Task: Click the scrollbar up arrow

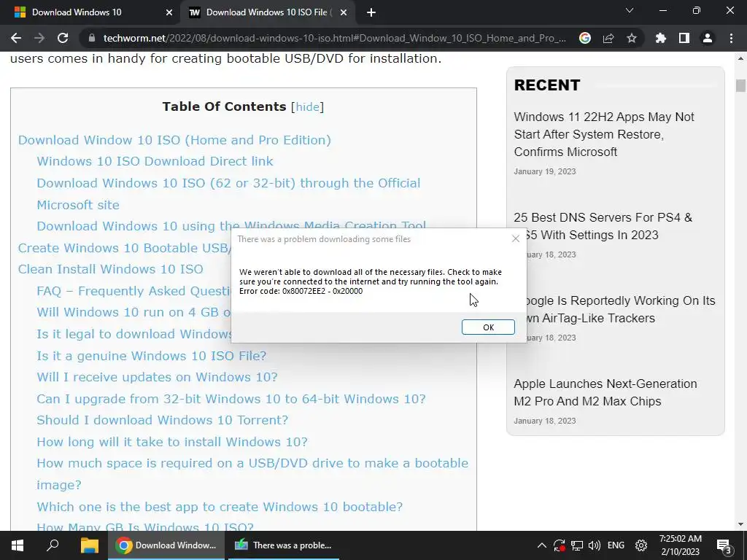Action: tap(740, 58)
